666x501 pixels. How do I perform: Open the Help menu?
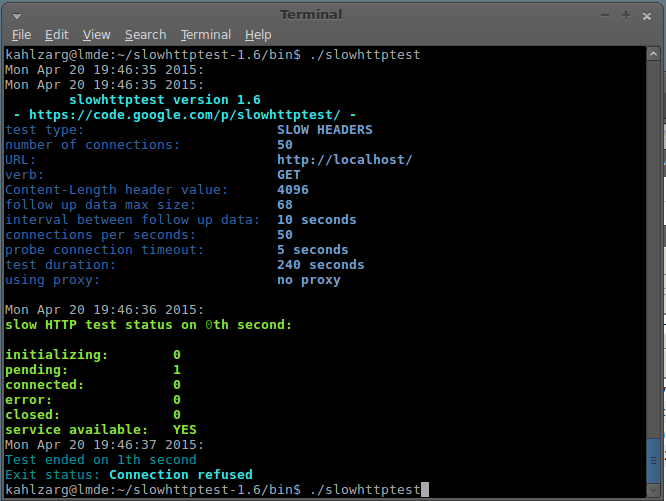pyautogui.click(x=258, y=35)
